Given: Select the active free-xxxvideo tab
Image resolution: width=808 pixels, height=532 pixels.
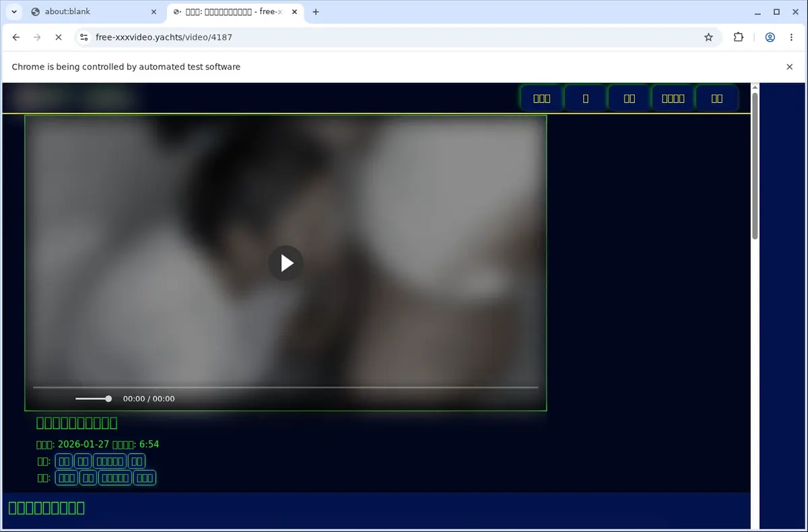Looking at the screenshot, I should (x=234, y=11).
